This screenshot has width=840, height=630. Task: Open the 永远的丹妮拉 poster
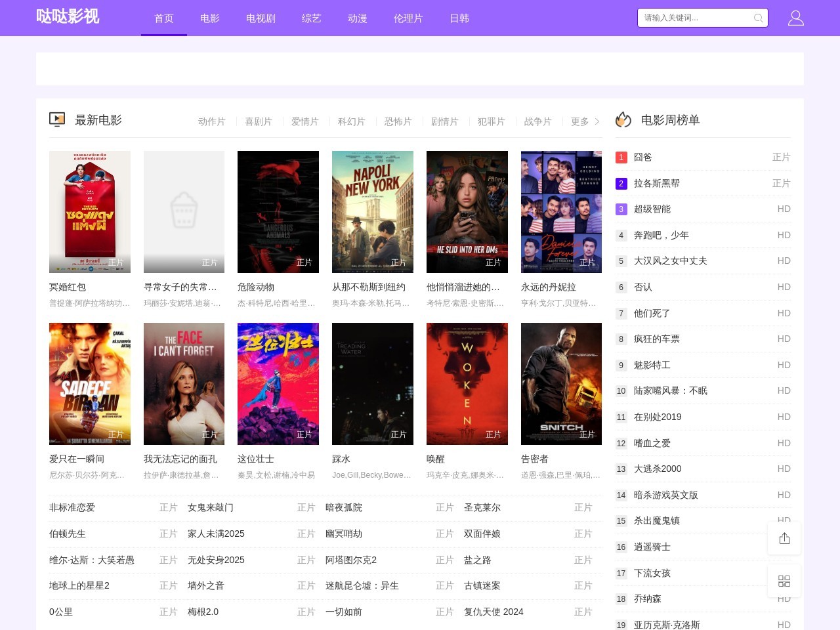[561, 212]
